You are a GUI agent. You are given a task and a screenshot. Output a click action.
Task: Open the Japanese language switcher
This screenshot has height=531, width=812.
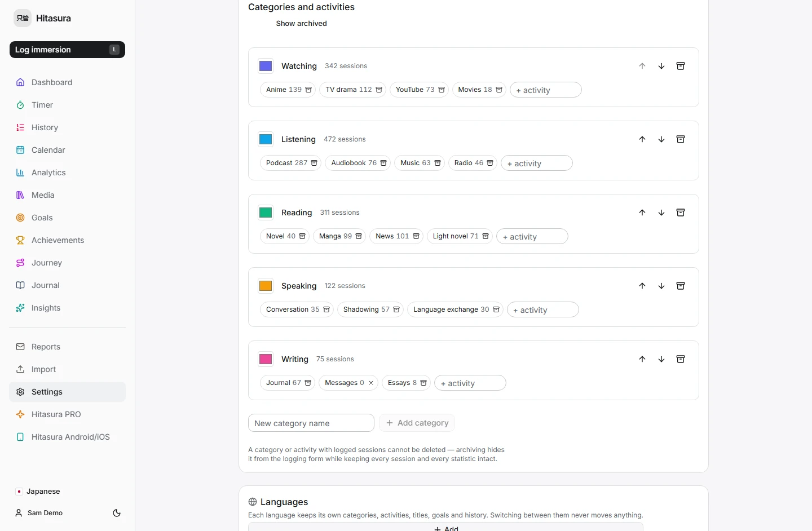click(38, 492)
